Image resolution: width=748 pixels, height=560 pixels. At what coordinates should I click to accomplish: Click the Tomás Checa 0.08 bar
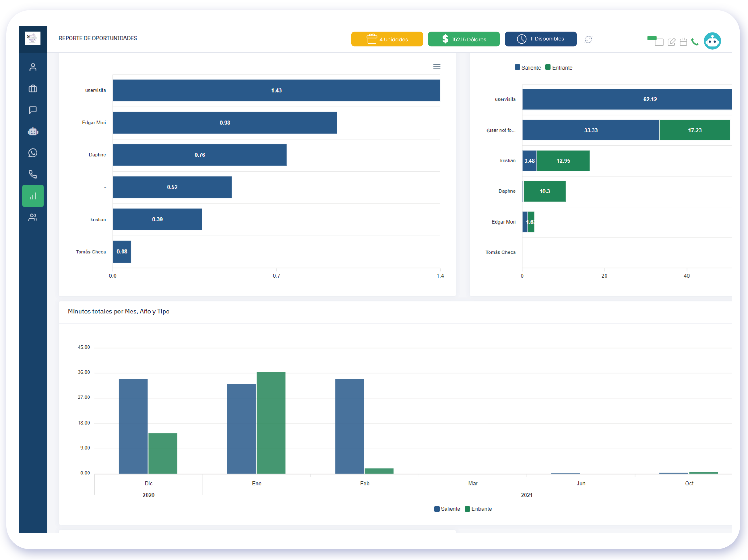[x=122, y=252]
